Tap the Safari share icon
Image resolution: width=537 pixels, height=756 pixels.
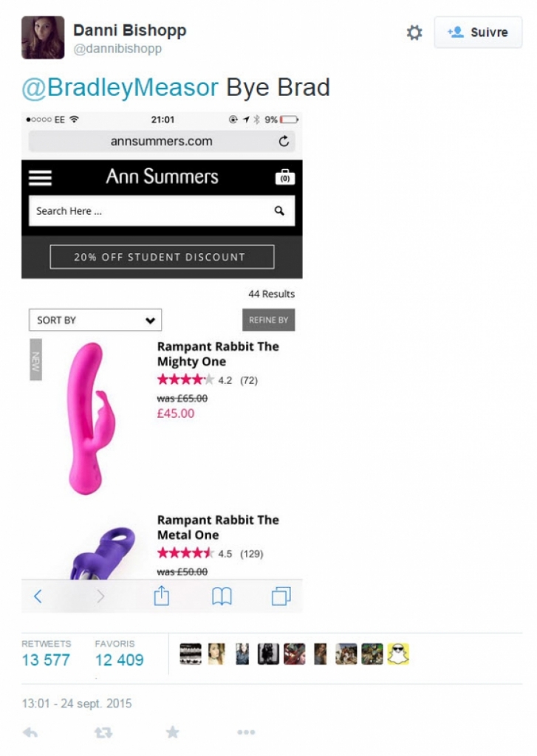162,596
